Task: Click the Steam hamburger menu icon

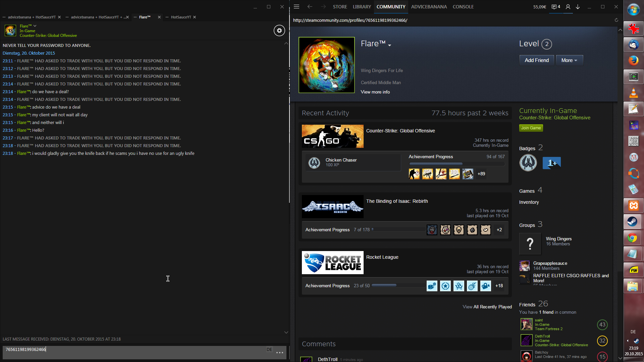Action: click(x=297, y=7)
